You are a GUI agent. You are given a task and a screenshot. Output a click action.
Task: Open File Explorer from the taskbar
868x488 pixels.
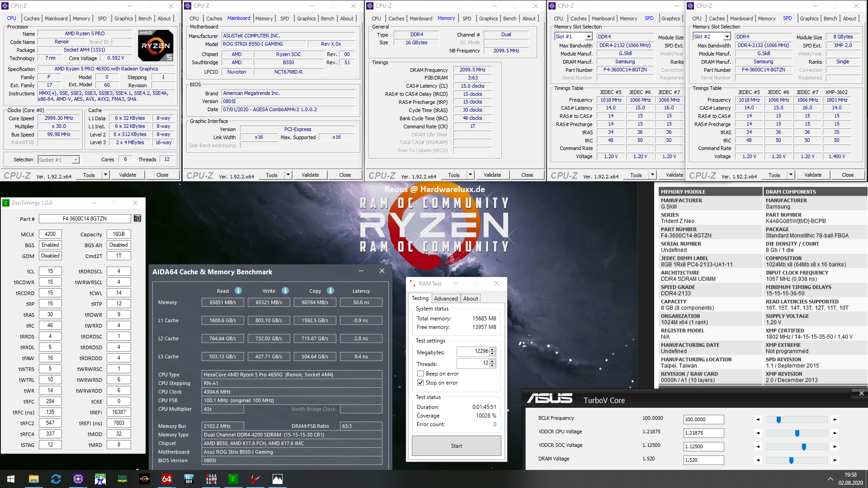tap(33, 479)
